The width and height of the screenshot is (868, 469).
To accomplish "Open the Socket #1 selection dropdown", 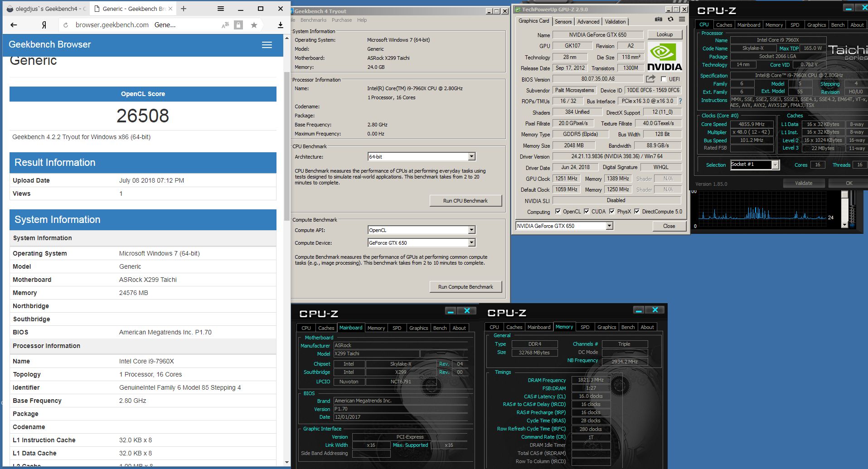I will coord(776,165).
